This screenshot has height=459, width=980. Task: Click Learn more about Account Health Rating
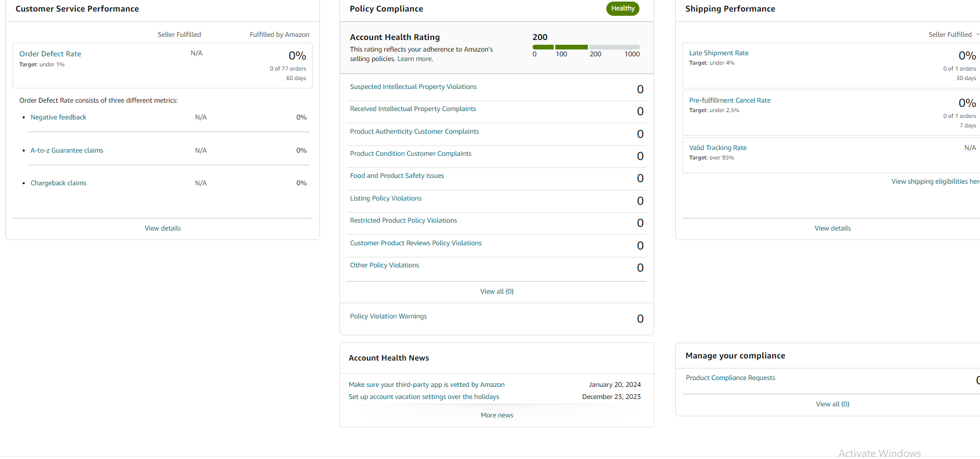[x=415, y=59]
